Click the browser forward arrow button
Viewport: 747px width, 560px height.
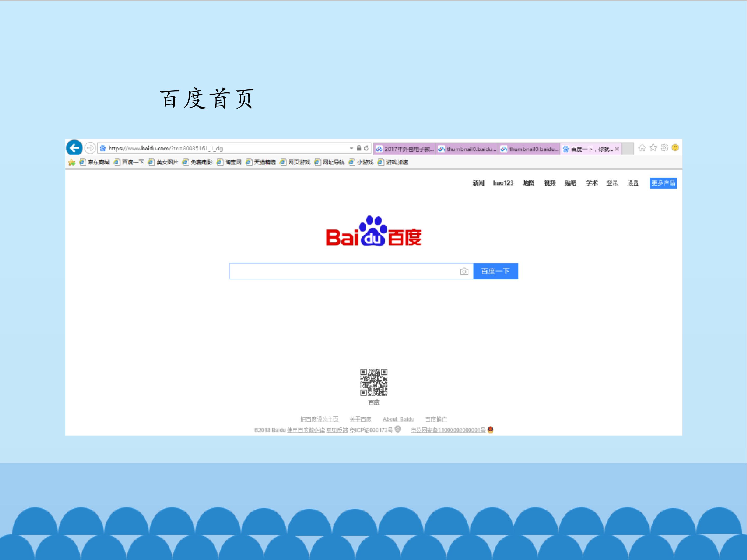[90, 148]
